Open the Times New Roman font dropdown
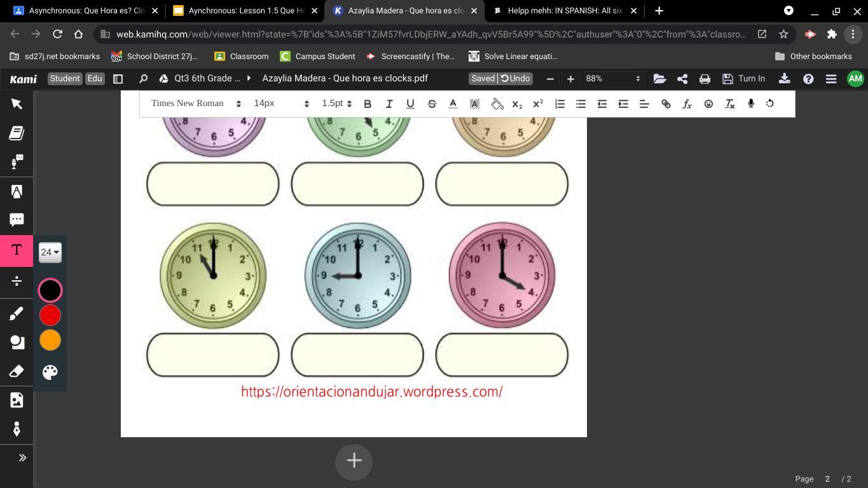The image size is (868, 488). click(x=196, y=104)
